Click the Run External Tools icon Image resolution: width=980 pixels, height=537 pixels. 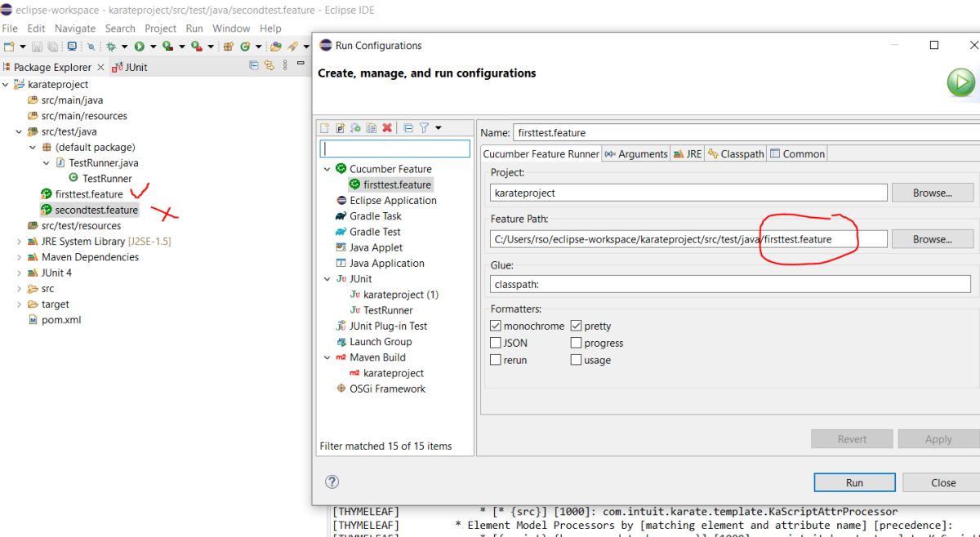coord(196,47)
